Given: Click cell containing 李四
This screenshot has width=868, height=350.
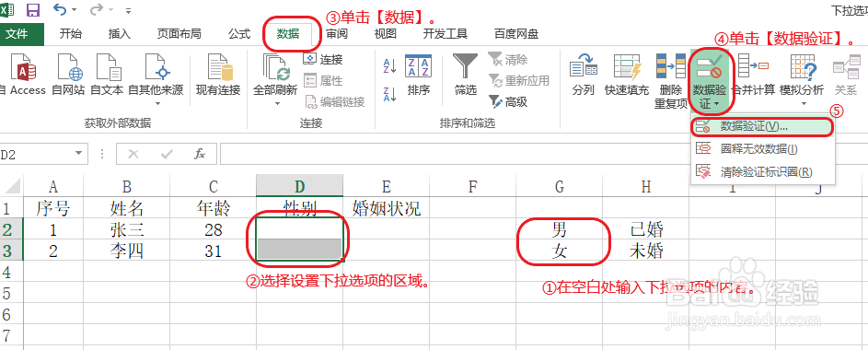Looking at the screenshot, I should [127, 251].
